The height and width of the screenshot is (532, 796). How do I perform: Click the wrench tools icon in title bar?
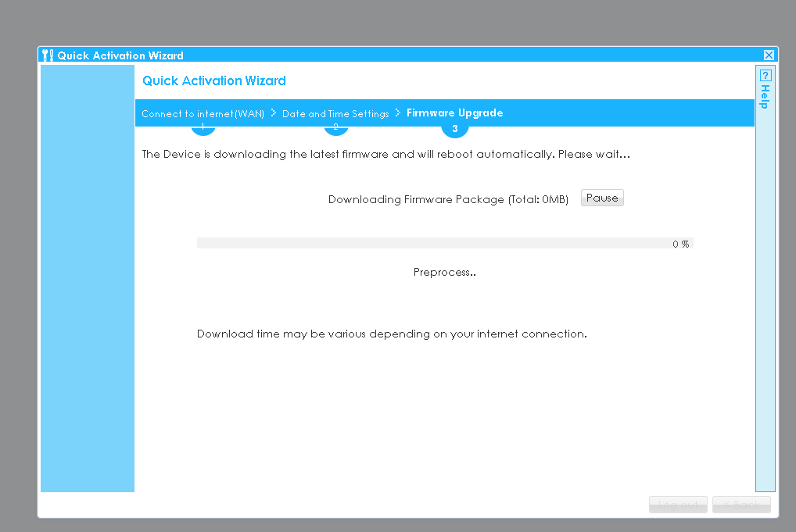tap(47, 55)
